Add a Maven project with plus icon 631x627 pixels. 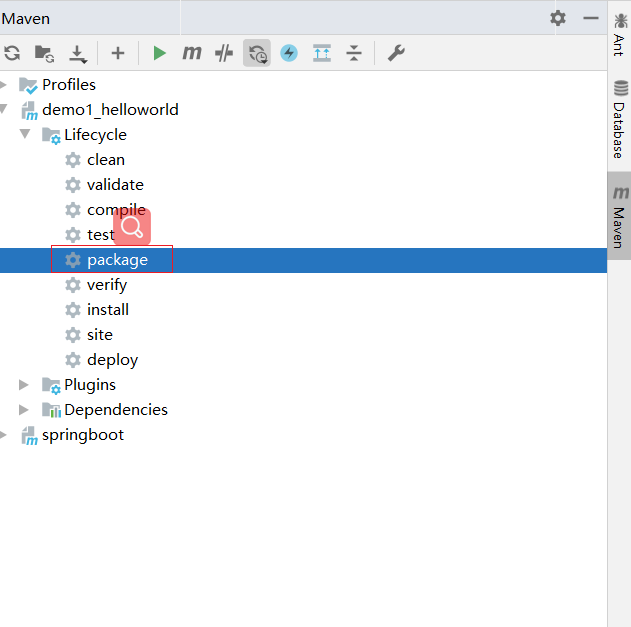(118, 53)
